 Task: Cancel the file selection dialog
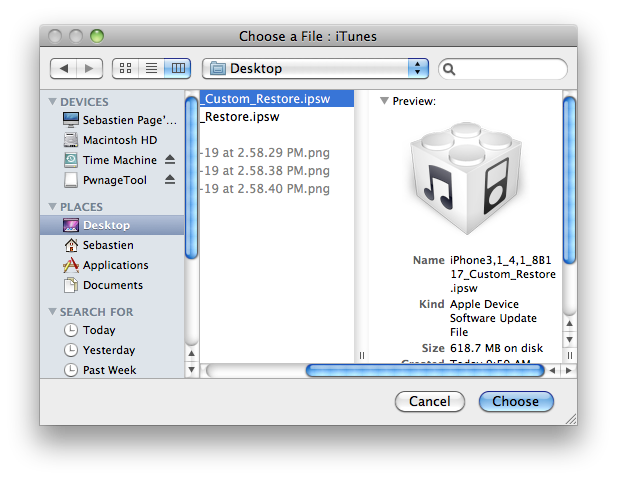pos(430,401)
